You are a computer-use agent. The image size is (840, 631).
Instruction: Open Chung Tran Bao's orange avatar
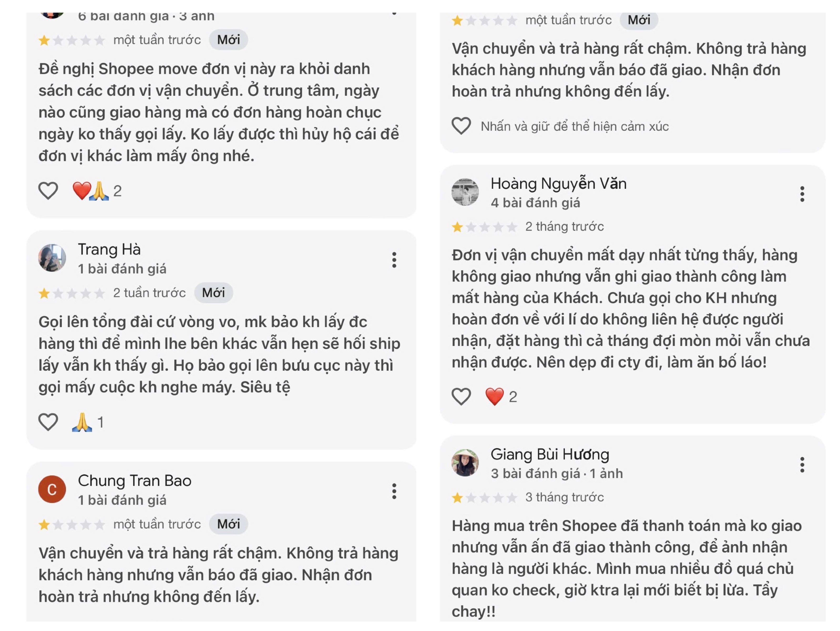(52, 489)
